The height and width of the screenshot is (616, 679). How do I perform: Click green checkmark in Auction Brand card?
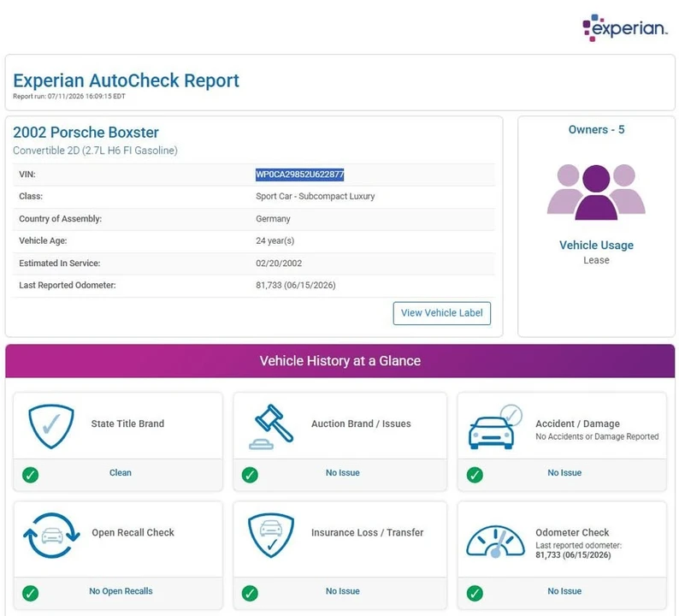click(250, 475)
